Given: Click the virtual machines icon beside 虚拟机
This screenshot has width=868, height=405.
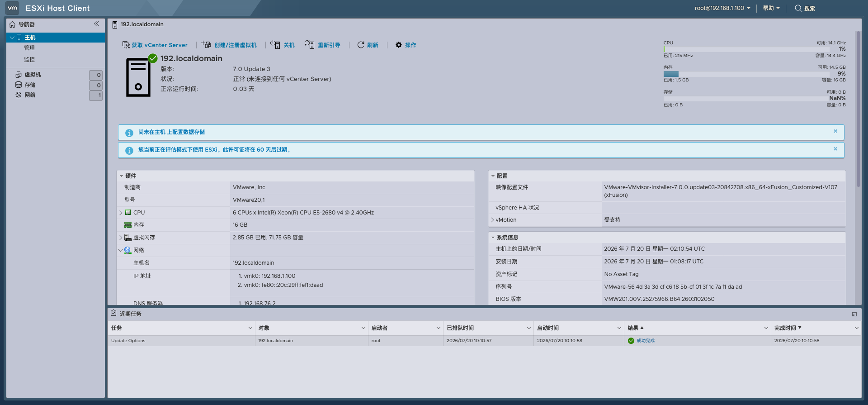Looking at the screenshot, I should (19, 75).
